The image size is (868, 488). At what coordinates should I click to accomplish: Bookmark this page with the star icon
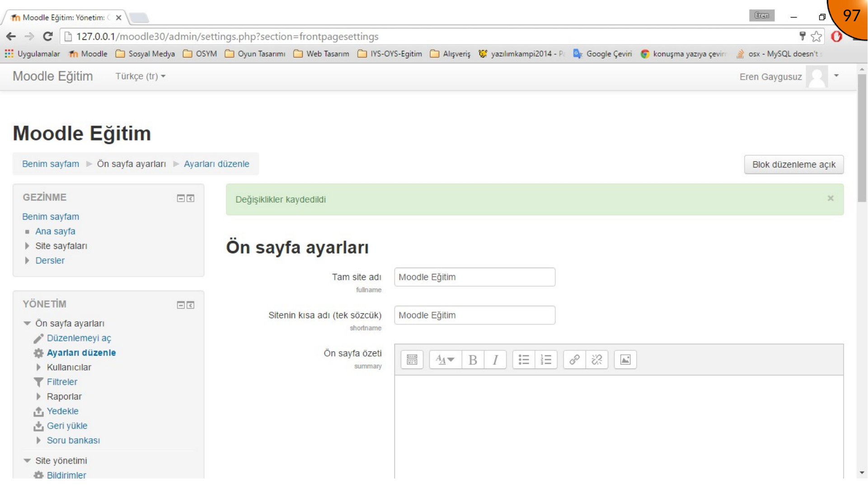tap(816, 37)
